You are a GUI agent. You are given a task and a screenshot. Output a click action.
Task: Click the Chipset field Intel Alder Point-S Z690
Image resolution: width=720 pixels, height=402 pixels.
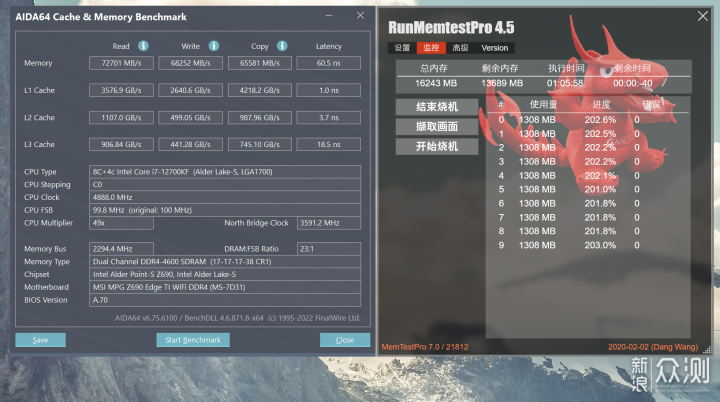pyautogui.click(x=225, y=275)
